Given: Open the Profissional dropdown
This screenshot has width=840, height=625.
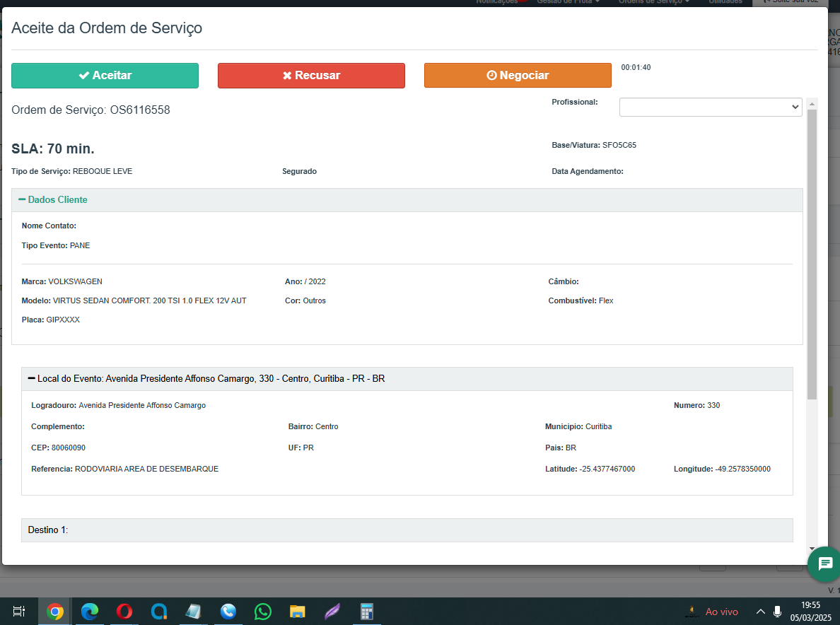Looking at the screenshot, I should 710,107.
